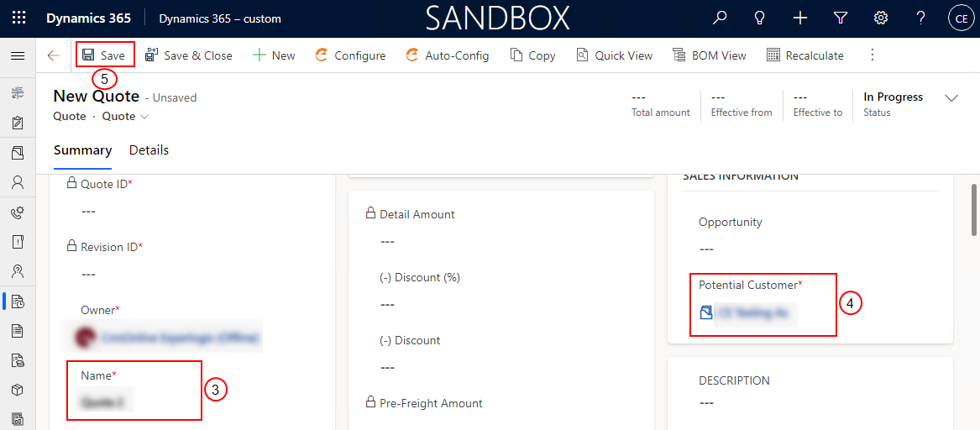Screen dimensions: 980x430
Task: Go back with the left arrow
Action: 53,55
